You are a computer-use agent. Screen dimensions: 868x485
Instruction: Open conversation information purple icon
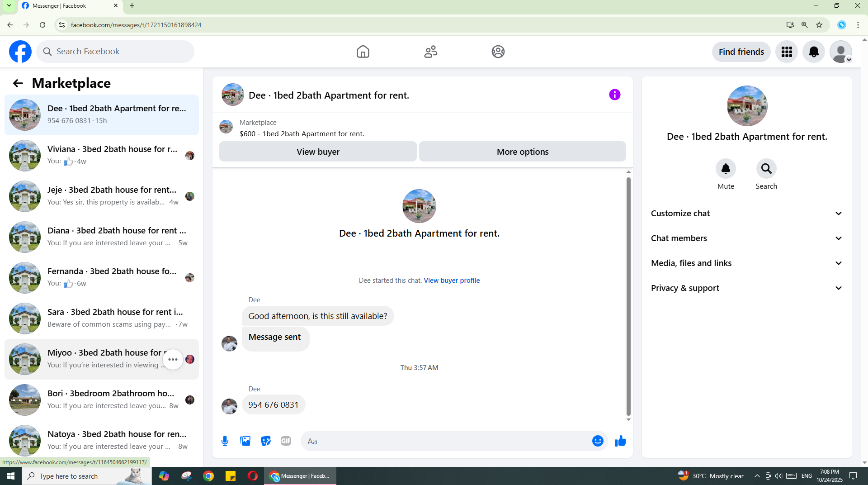[614, 95]
